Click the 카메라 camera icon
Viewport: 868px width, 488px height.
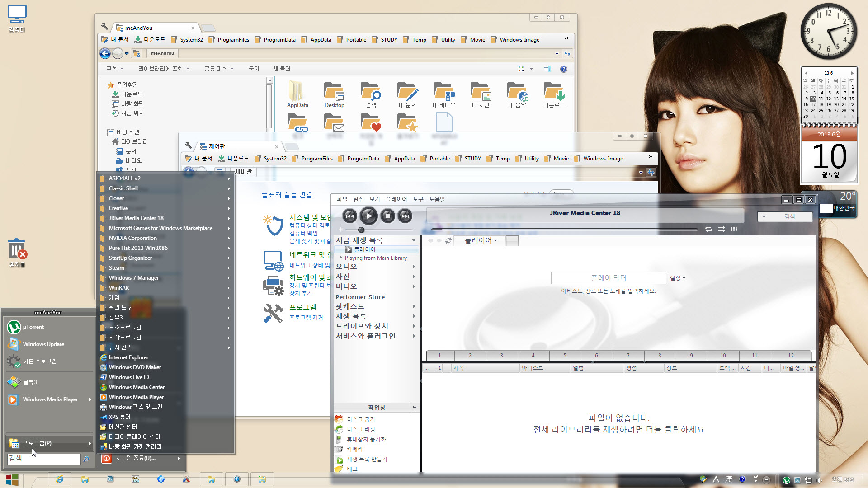click(x=339, y=449)
